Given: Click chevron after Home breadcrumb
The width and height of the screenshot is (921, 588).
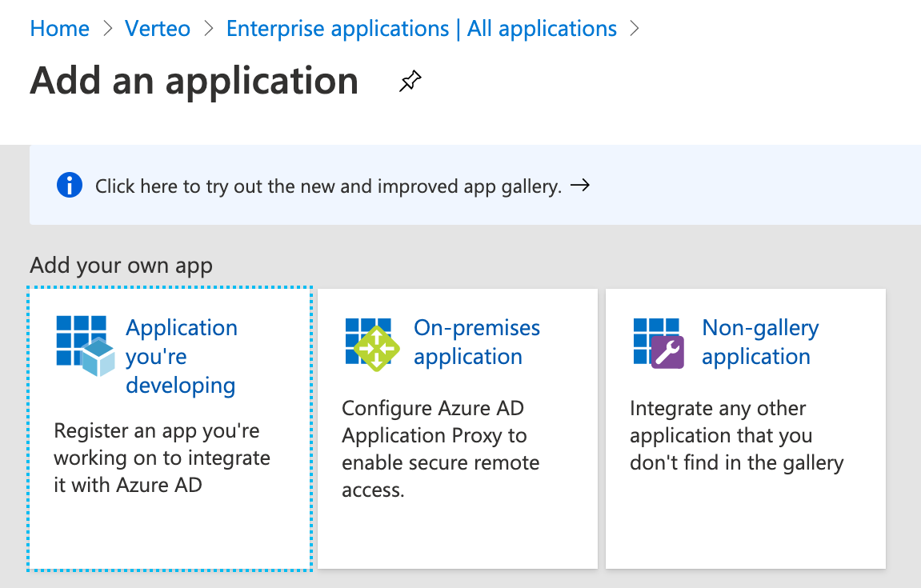Looking at the screenshot, I should point(107,28).
